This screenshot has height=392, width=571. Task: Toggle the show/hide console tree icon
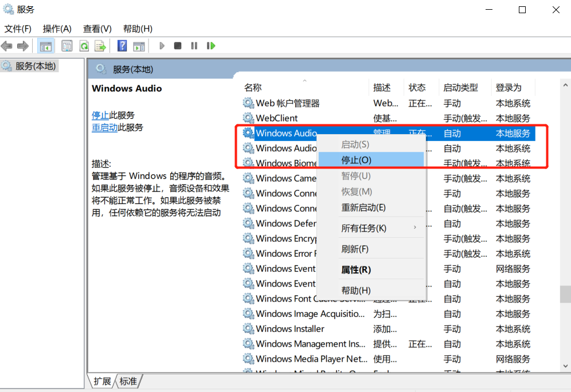click(x=46, y=46)
